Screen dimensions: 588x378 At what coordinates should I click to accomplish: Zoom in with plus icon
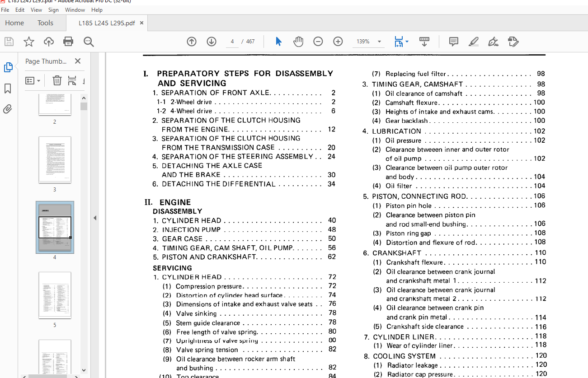coord(338,42)
